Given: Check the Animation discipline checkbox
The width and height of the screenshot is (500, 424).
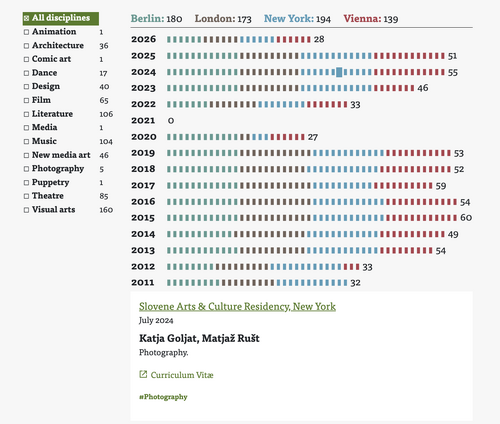Looking at the screenshot, I should pyautogui.click(x=26, y=32).
